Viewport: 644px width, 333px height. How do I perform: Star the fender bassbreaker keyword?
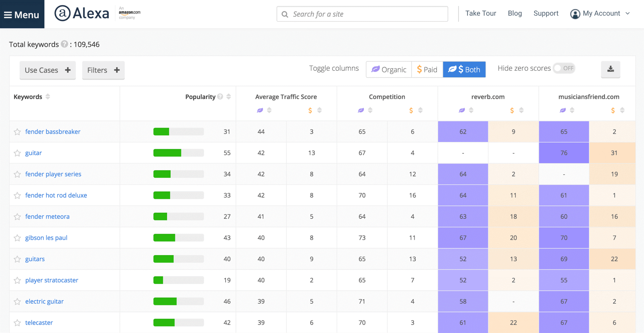(x=17, y=132)
